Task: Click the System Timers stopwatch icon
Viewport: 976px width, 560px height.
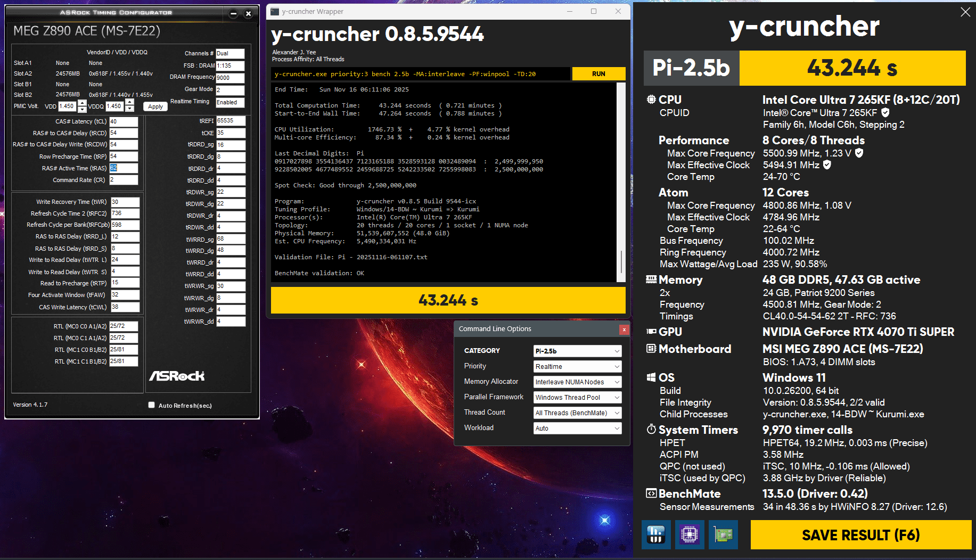Action: click(x=651, y=429)
